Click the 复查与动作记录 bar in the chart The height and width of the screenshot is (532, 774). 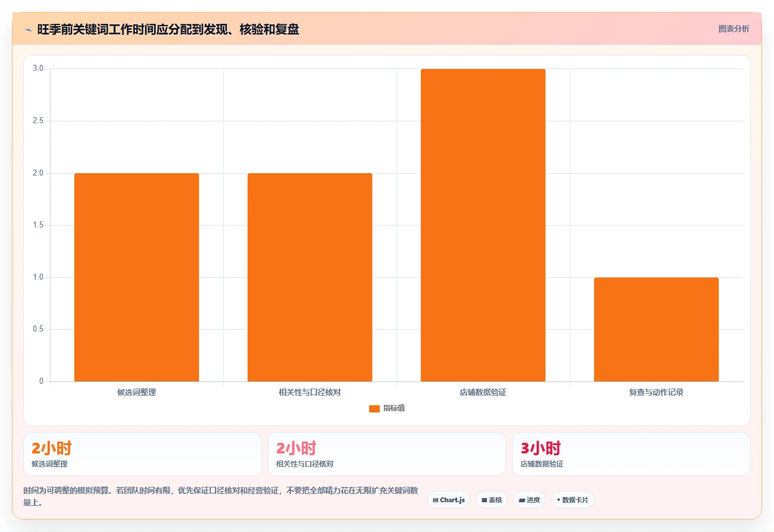656,329
